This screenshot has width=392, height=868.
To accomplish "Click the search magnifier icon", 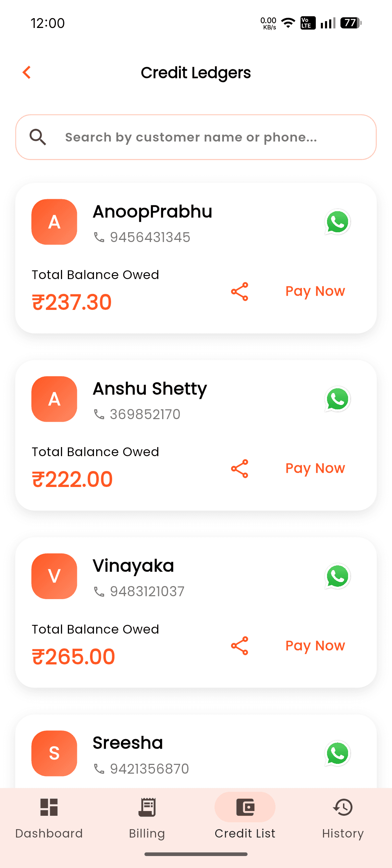I will point(38,137).
